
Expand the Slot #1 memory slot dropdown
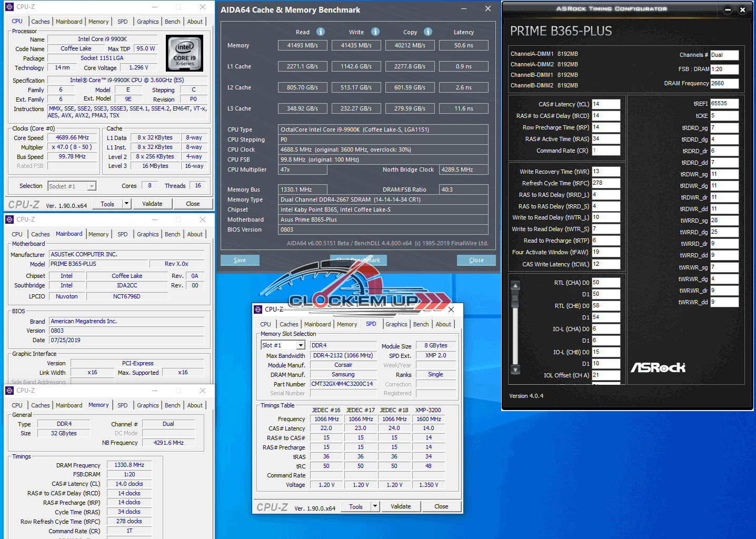(301, 345)
